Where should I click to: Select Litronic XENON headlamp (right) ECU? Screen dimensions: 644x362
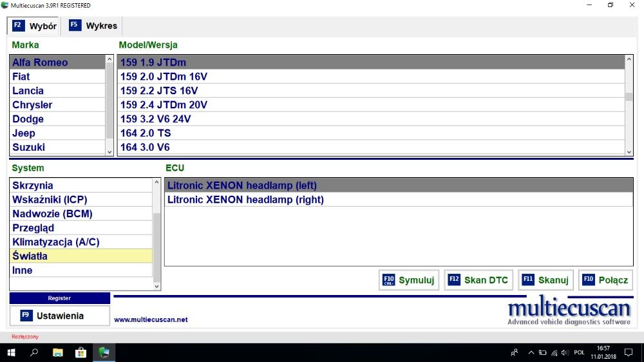399,200
